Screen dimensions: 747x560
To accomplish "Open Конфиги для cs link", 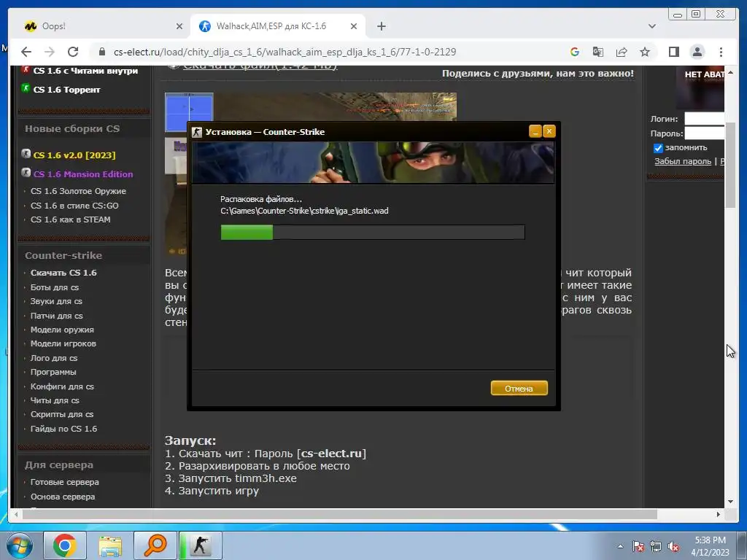I will tap(62, 386).
